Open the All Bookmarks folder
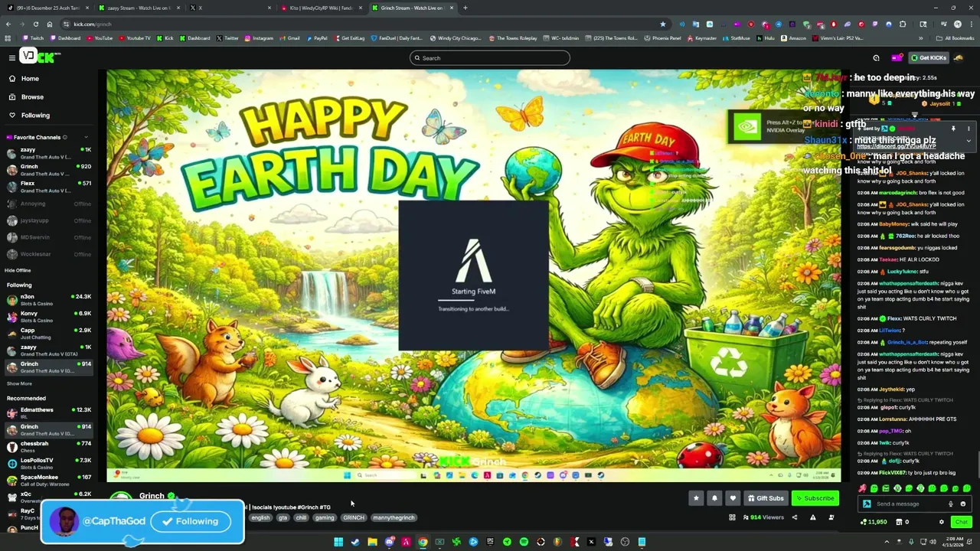 [x=955, y=38]
